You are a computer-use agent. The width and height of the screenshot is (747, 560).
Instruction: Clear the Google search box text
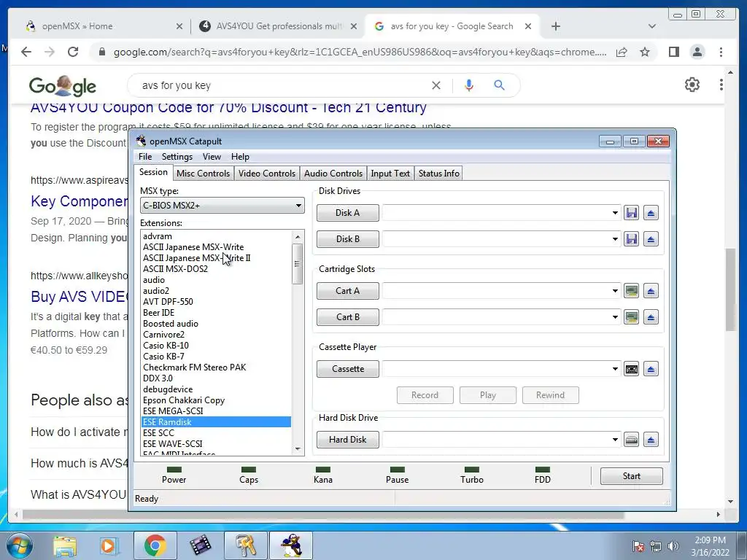coord(436,85)
